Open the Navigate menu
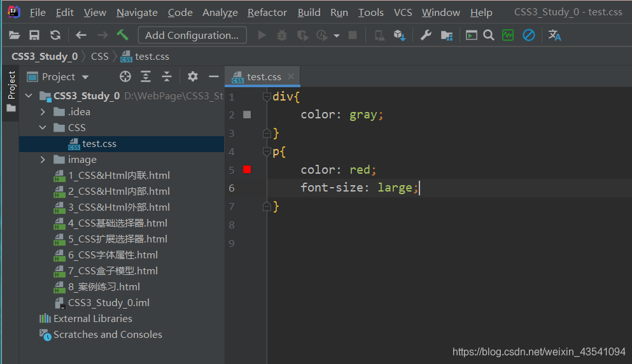Viewport: 632px width, 364px height. coord(137,13)
